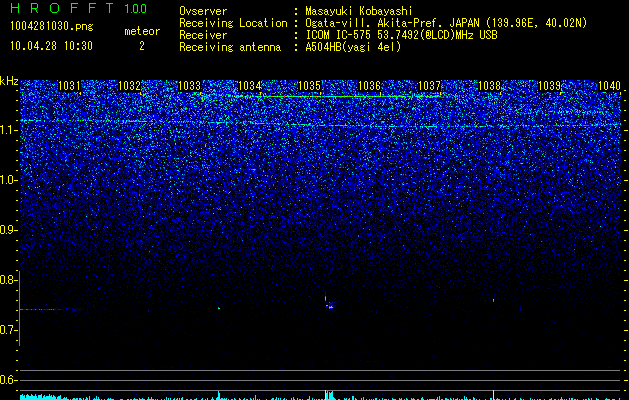Click the 1037 time marker
The image size is (629, 400).
tap(429, 86)
